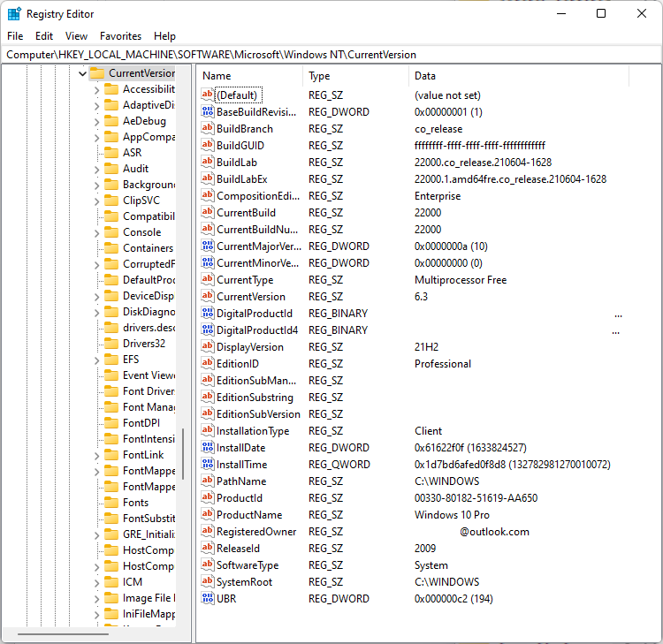
Task: Expand the Accessibility key
Action: (97, 90)
